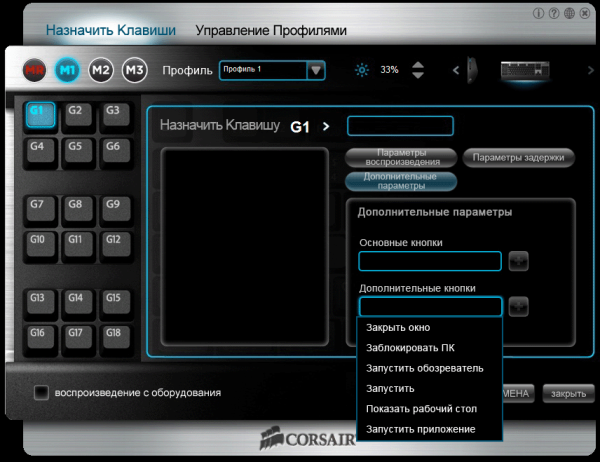The height and width of the screenshot is (462, 600).
Task: Increase brightness with the up arrow
Action: click(x=418, y=65)
